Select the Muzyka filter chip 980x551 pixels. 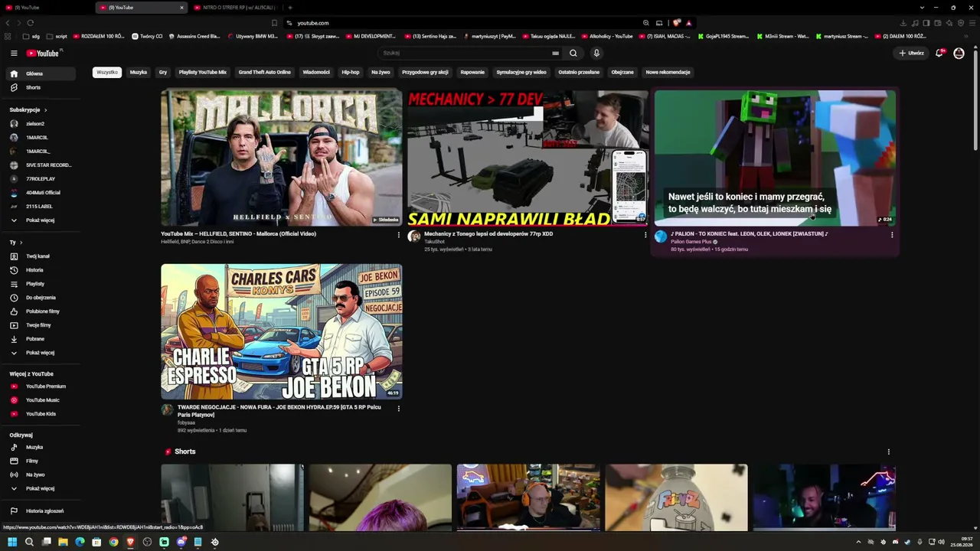point(139,72)
